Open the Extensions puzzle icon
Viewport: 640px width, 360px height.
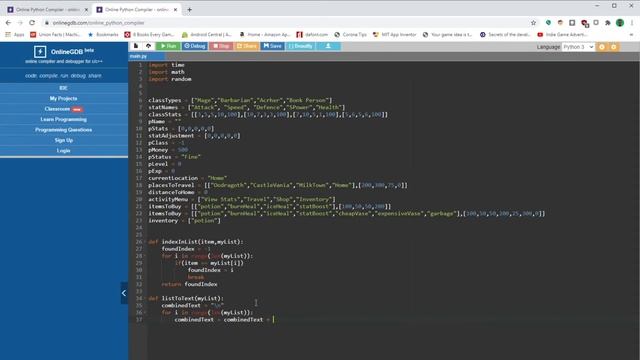pyautogui.click(x=608, y=23)
